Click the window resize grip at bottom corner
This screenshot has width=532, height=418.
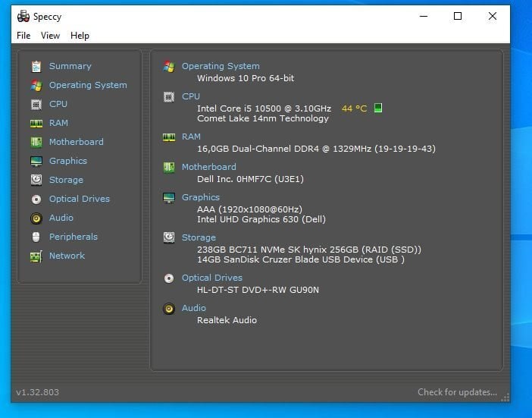(505, 398)
